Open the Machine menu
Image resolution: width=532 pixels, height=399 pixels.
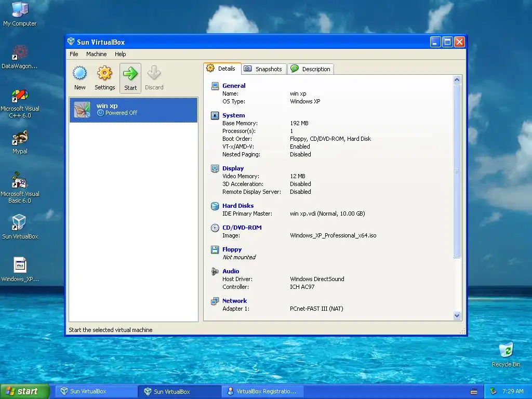[x=96, y=54]
